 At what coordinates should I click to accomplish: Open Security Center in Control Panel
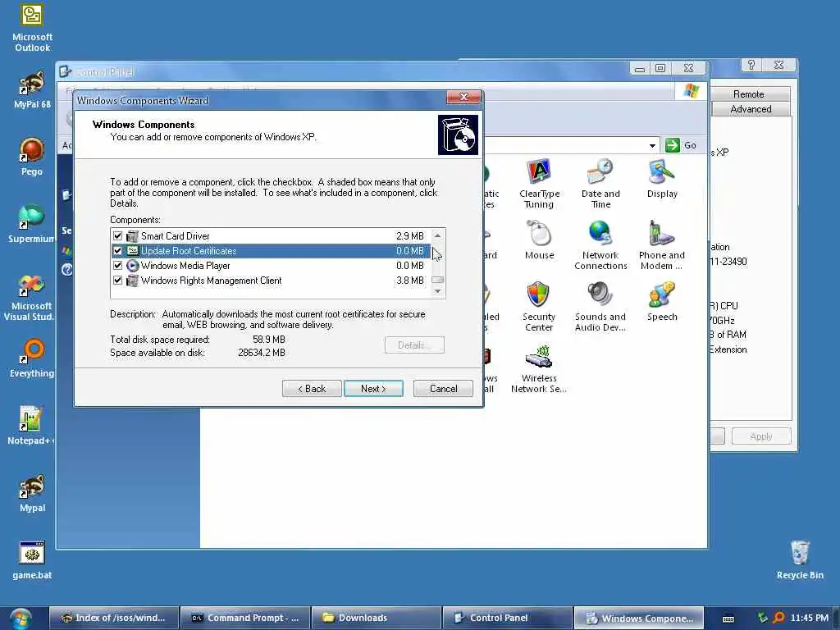pos(538,307)
